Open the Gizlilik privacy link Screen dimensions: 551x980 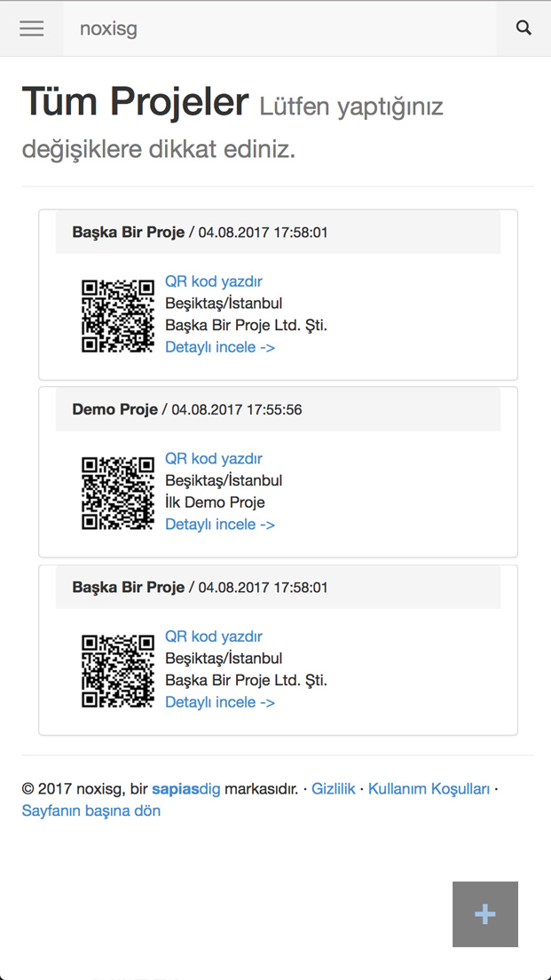click(x=334, y=789)
